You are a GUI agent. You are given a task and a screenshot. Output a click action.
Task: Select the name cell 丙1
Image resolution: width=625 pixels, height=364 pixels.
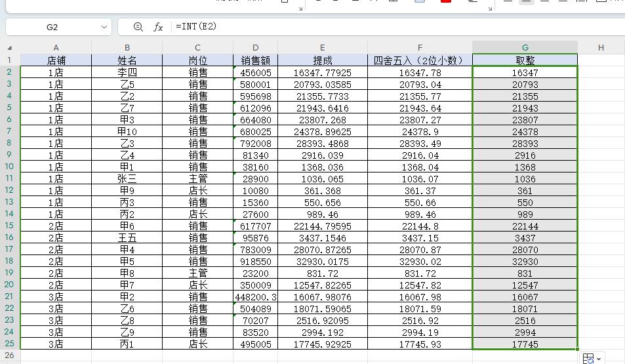coord(127,344)
